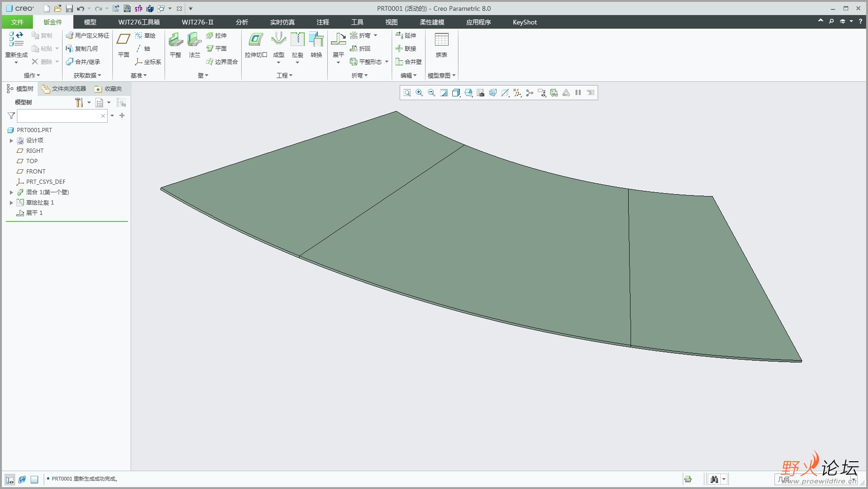Screen dimensions: 868x489
Task: Click the 拉伸 wall button
Action: 216,35
